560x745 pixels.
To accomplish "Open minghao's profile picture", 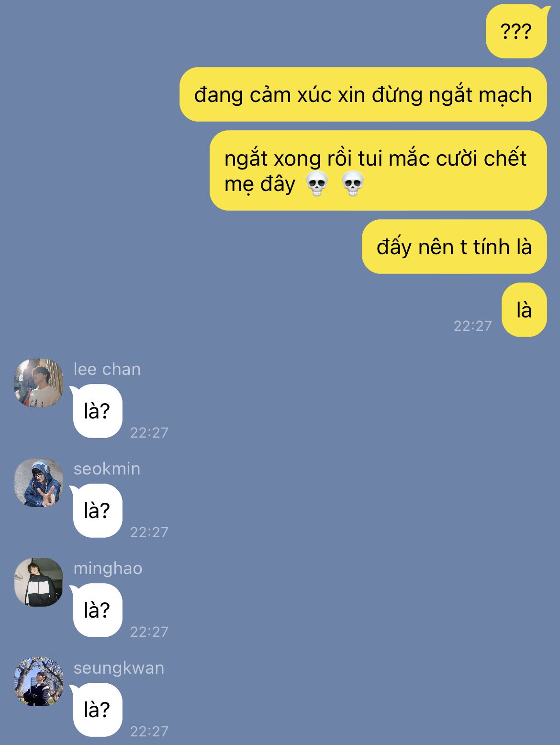I will point(39,582).
